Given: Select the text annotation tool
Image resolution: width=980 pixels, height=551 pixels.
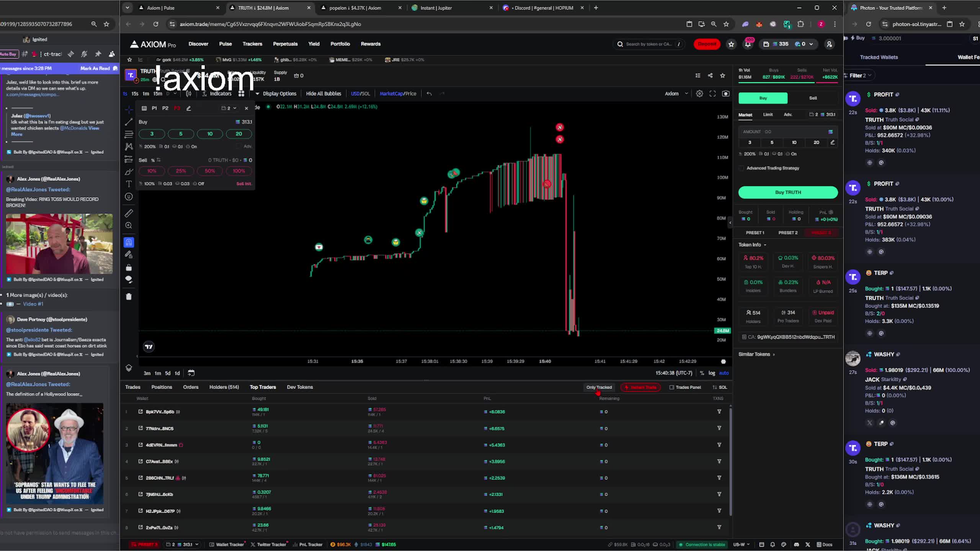Looking at the screenshot, I should click(x=129, y=184).
